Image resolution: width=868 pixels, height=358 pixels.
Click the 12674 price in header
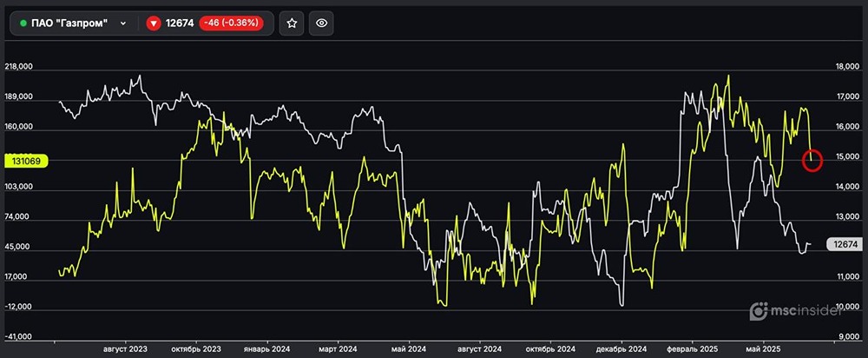click(180, 23)
